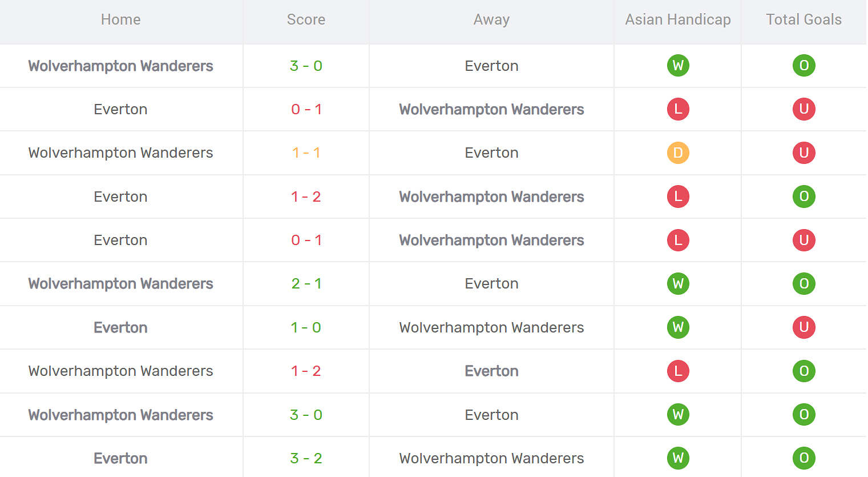Click the green O badge for 2-1 row
Viewport: 868px width, 477px height.
click(x=804, y=284)
